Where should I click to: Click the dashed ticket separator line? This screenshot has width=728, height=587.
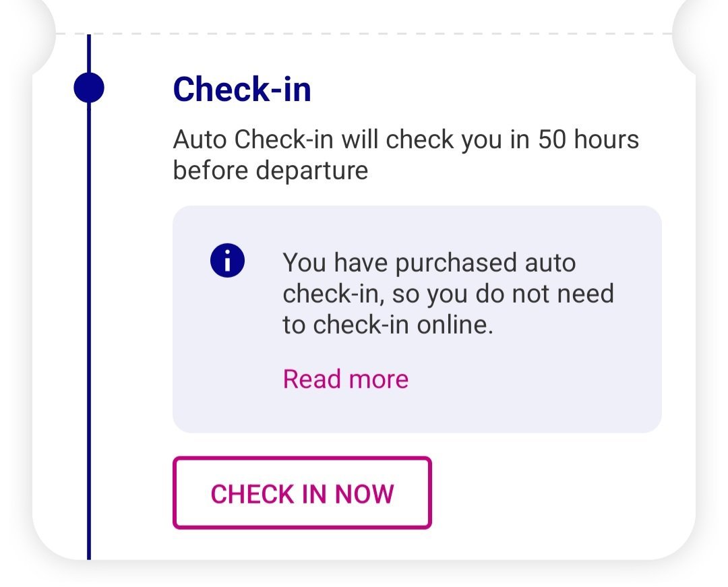[x=364, y=34]
